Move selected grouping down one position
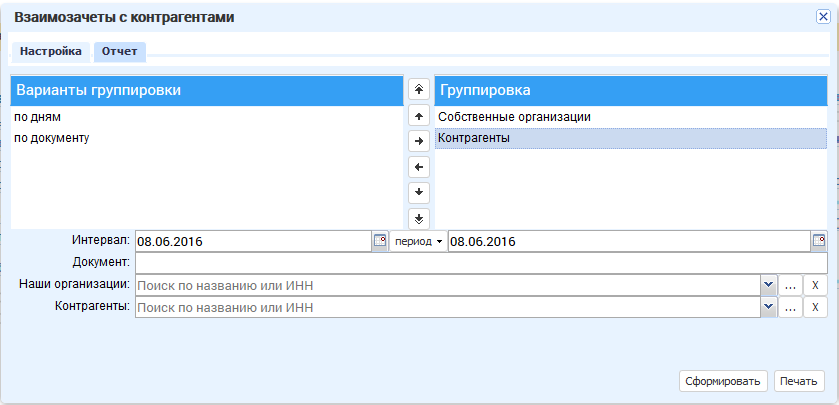Image resolution: width=839 pixels, height=405 pixels. [x=419, y=192]
